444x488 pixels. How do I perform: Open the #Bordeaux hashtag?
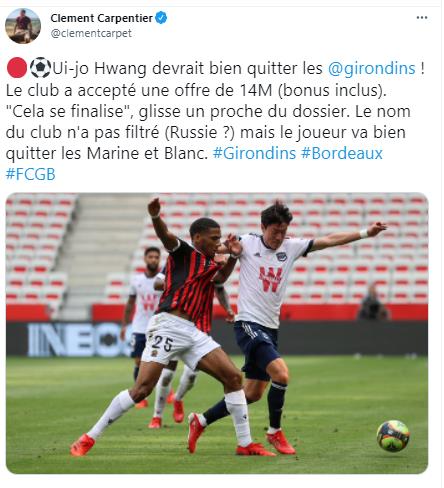pyautogui.click(x=342, y=153)
